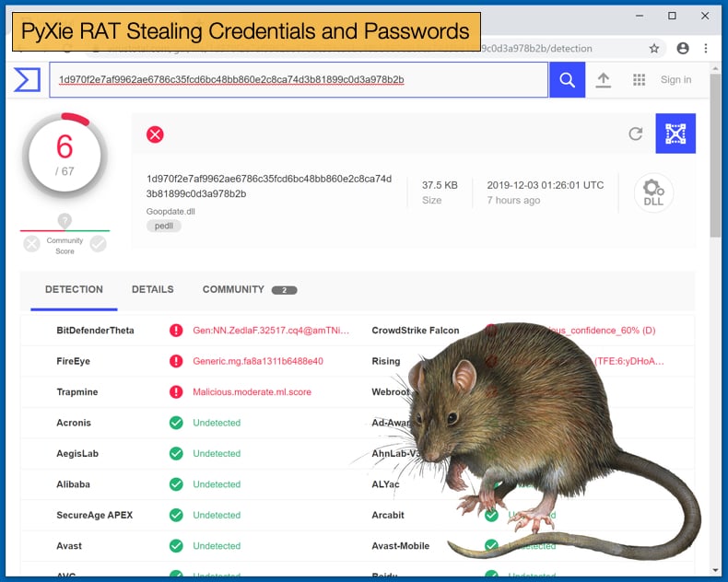Click the FireEye alert icon

tap(176, 361)
